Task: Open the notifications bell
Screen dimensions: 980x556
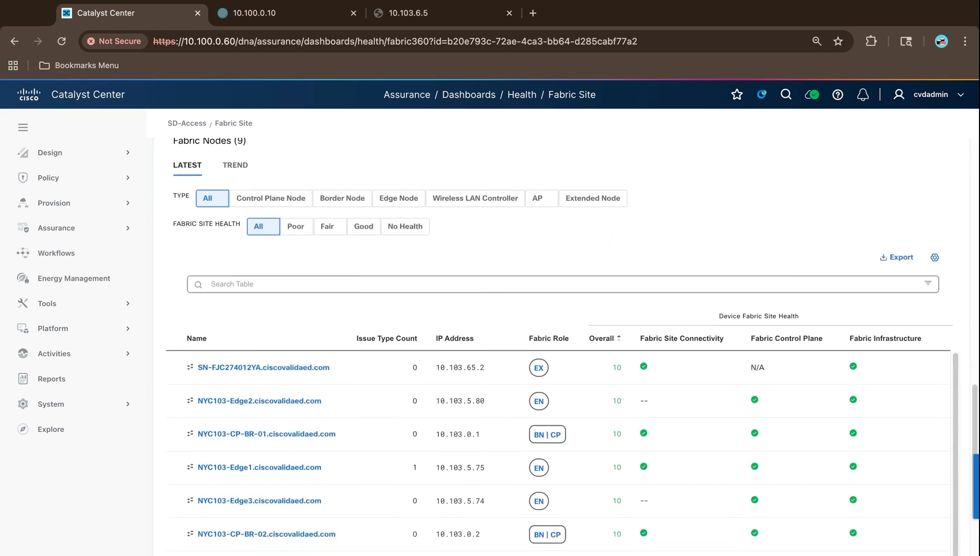Action: click(x=863, y=94)
